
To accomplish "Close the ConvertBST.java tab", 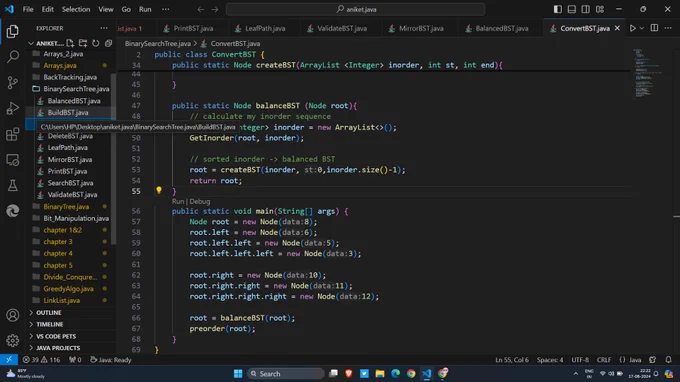I will click(x=617, y=28).
